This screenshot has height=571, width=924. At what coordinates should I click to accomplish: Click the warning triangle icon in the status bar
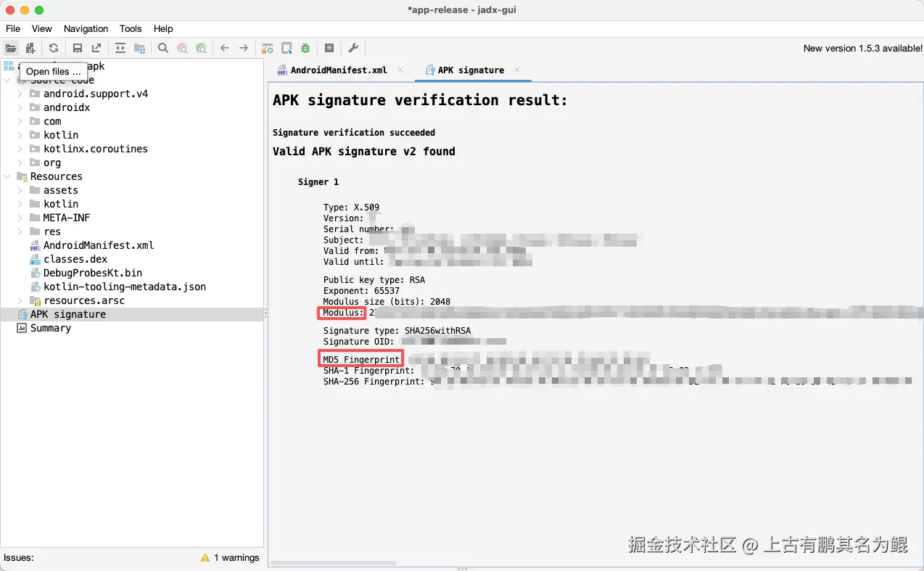(205, 558)
